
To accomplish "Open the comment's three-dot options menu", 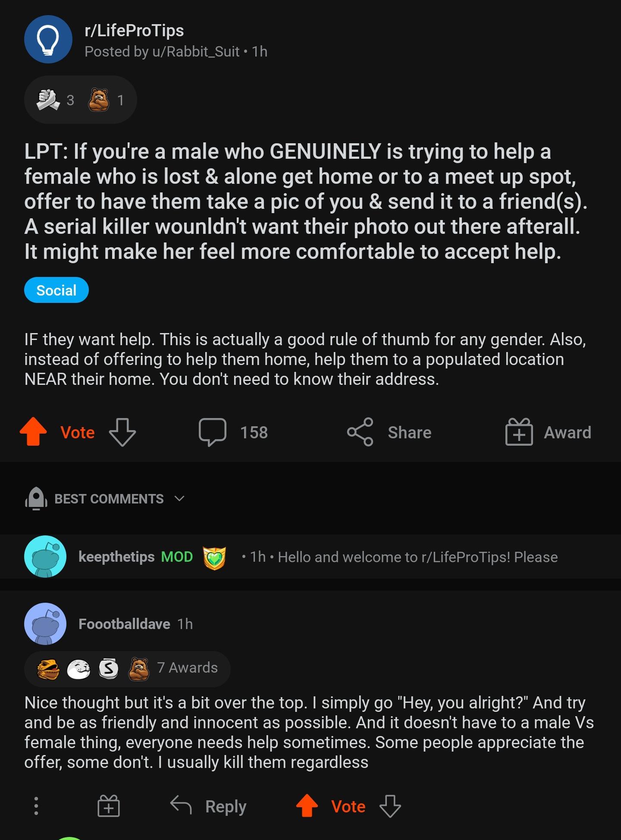I will point(36,806).
